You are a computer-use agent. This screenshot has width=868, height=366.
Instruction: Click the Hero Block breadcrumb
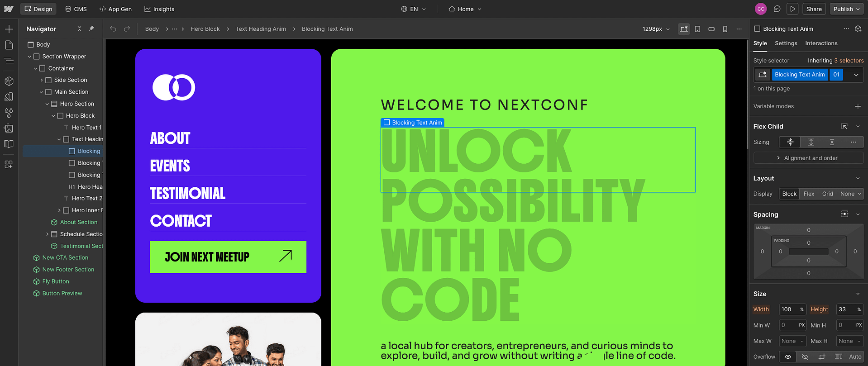click(205, 29)
